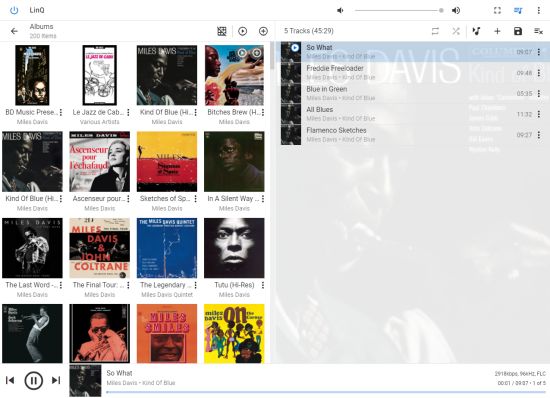550x398 pixels.
Task: Add all albums to queue
Action: point(263,31)
